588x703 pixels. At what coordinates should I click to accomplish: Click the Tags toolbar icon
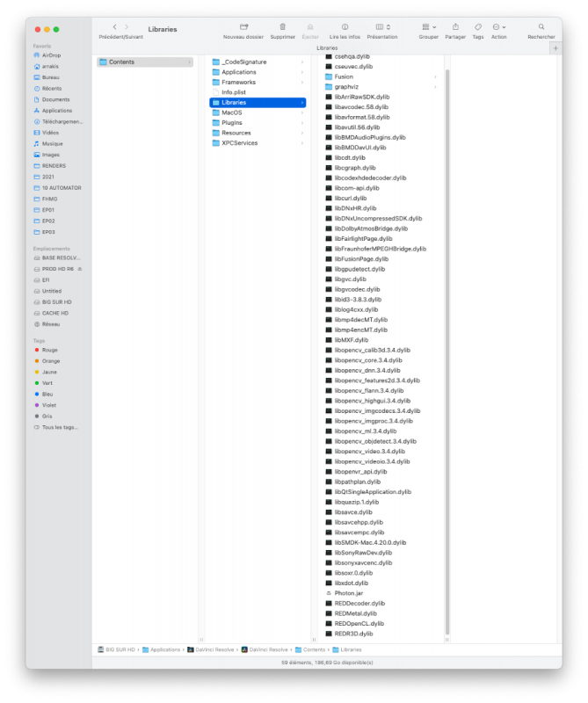(x=478, y=27)
